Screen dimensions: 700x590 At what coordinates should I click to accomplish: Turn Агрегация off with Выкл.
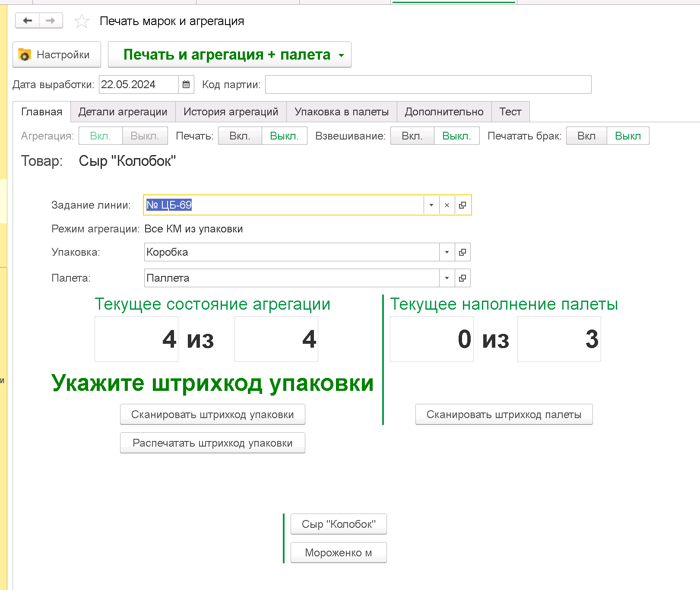[x=145, y=136]
